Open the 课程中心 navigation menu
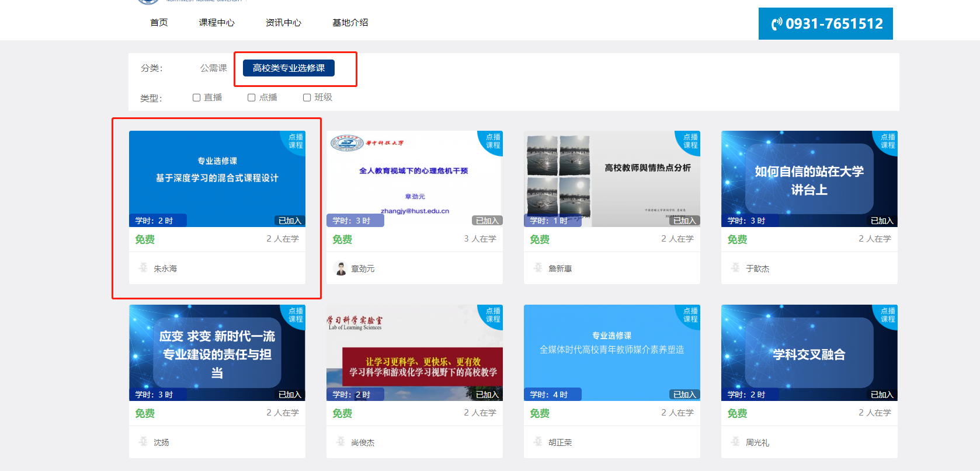Image resolution: width=980 pixels, height=471 pixels. click(x=217, y=23)
